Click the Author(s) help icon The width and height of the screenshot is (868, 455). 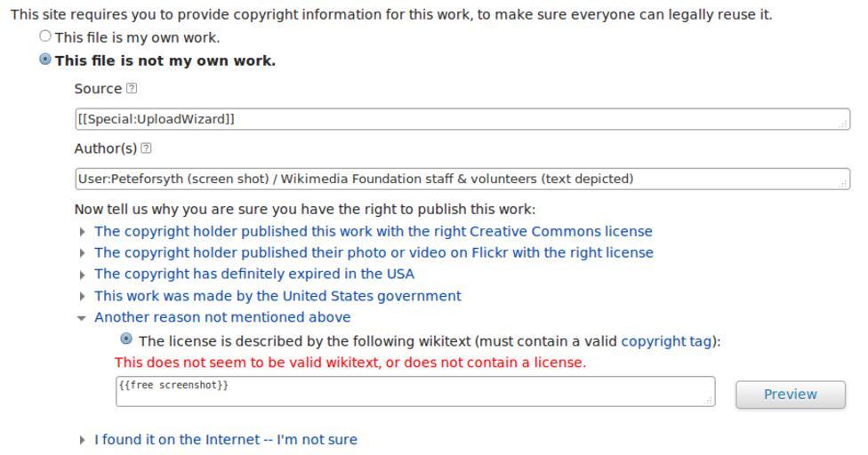tap(147, 148)
